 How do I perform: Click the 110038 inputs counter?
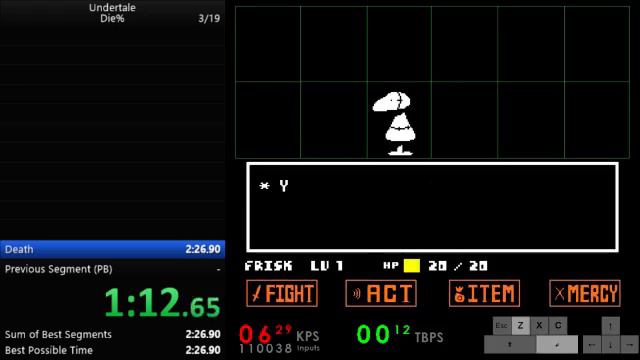pos(266,349)
